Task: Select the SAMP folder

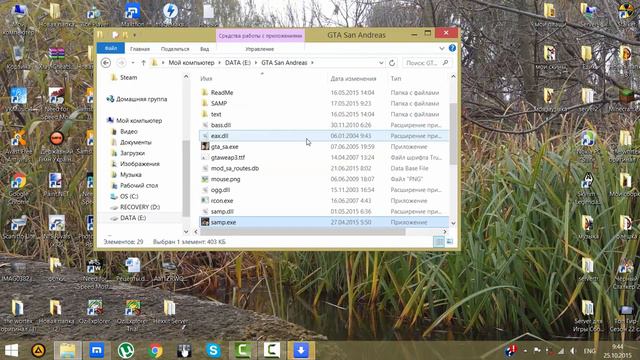Action: pyautogui.click(x=219, y=103)
